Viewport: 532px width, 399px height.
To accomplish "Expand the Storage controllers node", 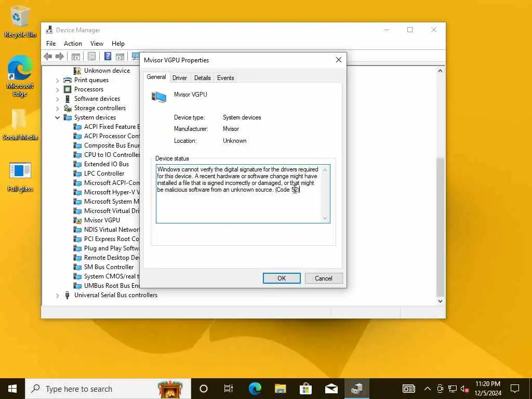I will tap(57, 109).
